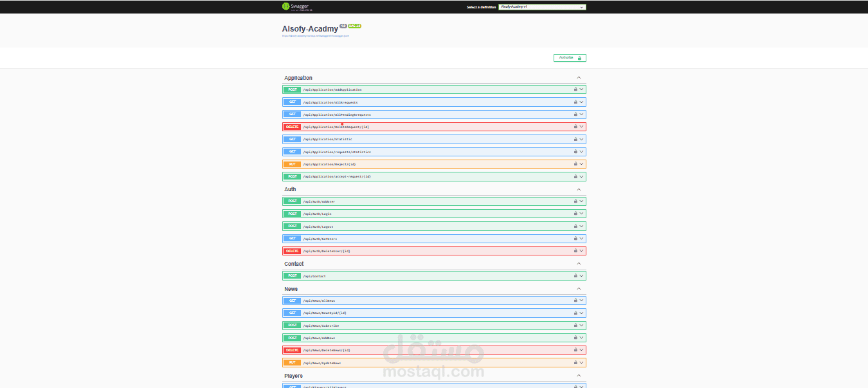Click GET badge of AllRequests endpoint
The width and height of the screenshot is (868, 388).
pos(292,102)
